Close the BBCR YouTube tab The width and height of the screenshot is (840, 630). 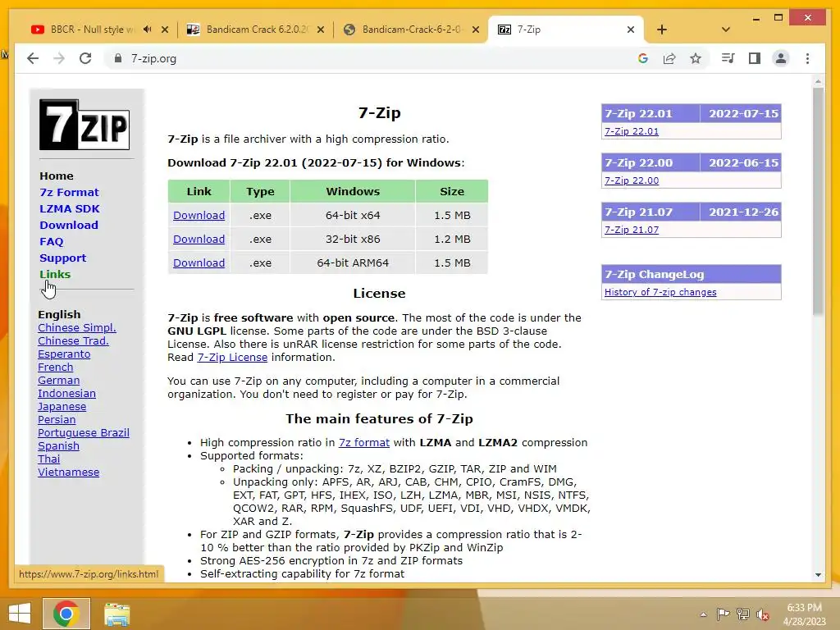165,30
